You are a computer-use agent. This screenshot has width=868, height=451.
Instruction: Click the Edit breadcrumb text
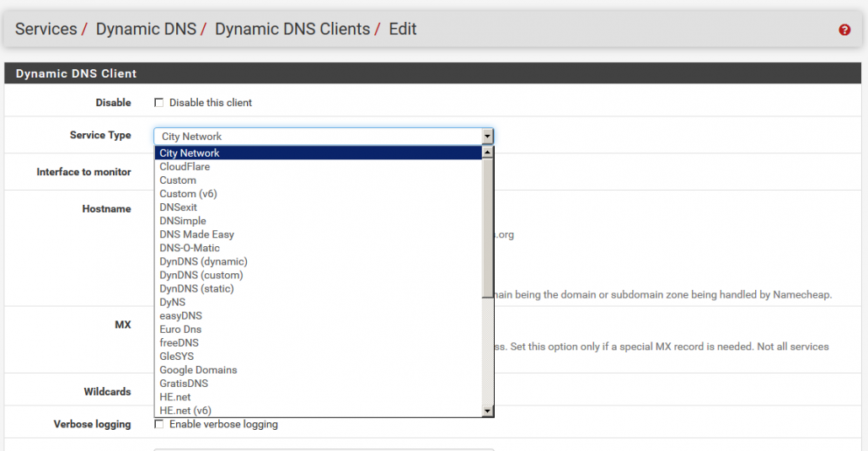pos(403,29)
